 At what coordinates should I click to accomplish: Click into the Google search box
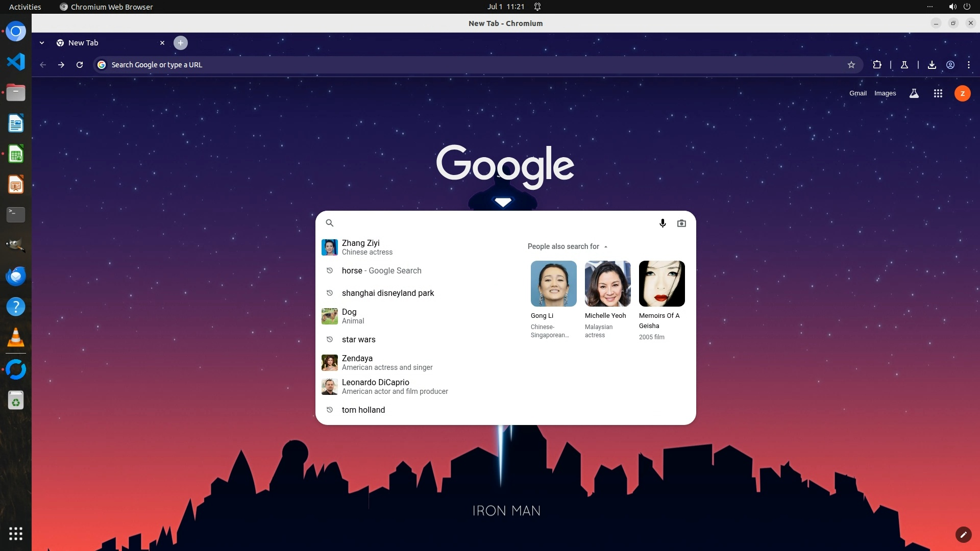(490, 223)
